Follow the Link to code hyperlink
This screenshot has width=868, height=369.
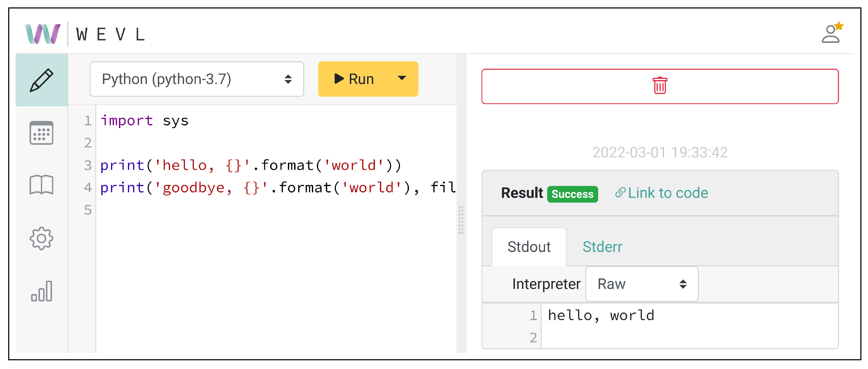click(661, 193)
